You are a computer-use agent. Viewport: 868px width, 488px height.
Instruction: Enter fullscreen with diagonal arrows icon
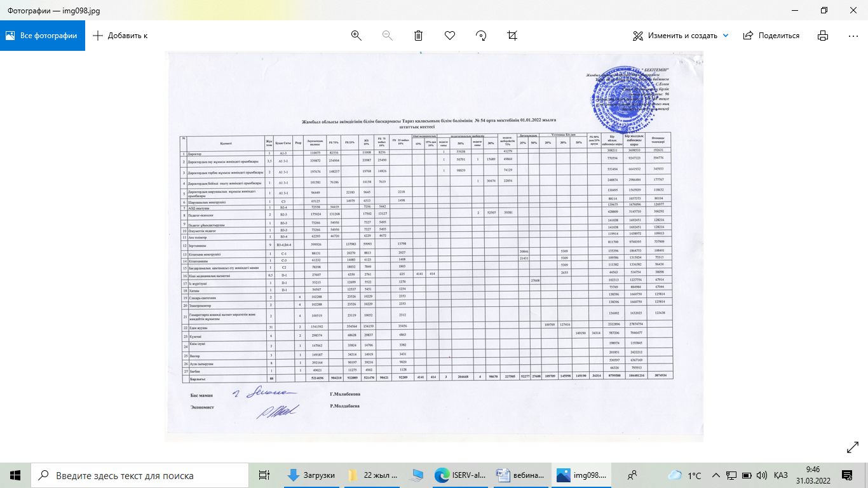[853, 448]
